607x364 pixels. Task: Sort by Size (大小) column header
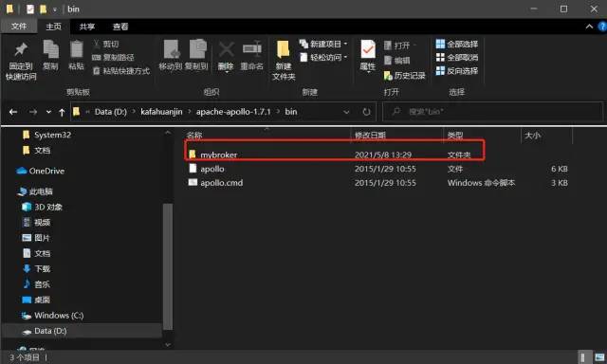(x=533, y=135)
